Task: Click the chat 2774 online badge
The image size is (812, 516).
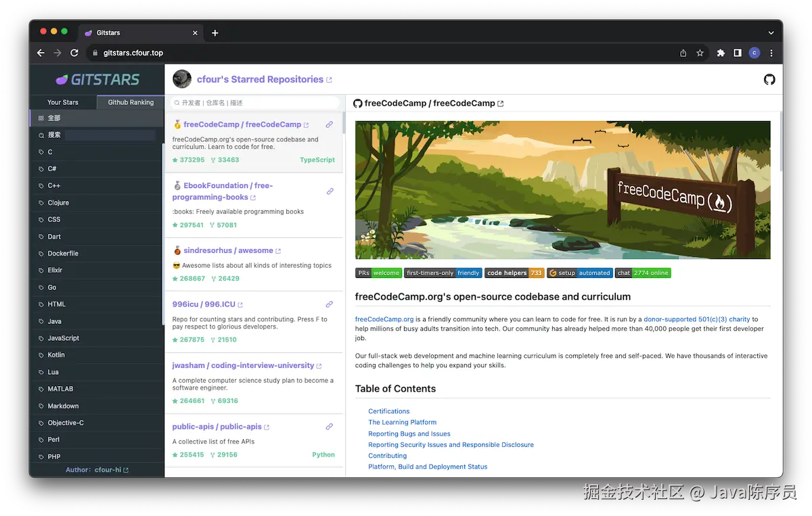Action: [x=643, y=273]
